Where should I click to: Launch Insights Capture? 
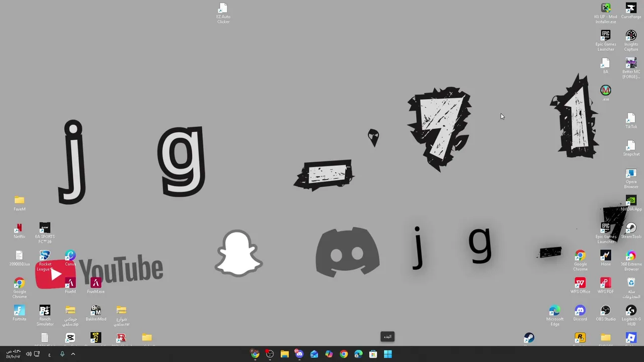point(631,40)
